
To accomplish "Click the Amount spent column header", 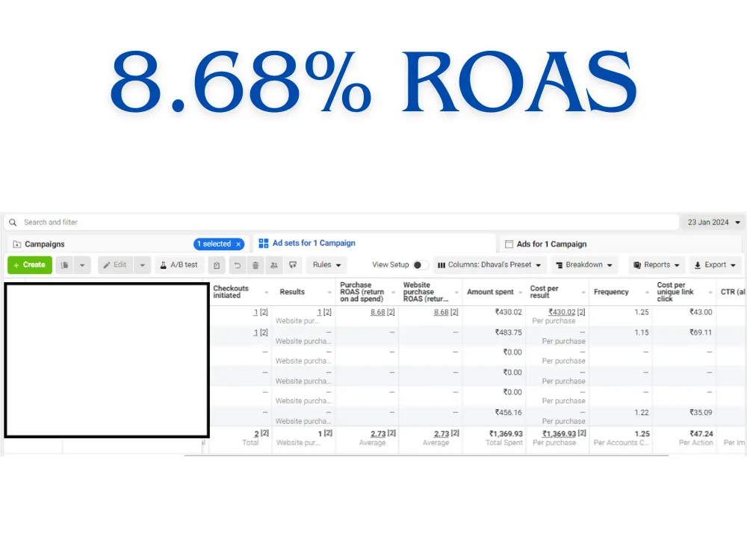I will coord(490,292).
